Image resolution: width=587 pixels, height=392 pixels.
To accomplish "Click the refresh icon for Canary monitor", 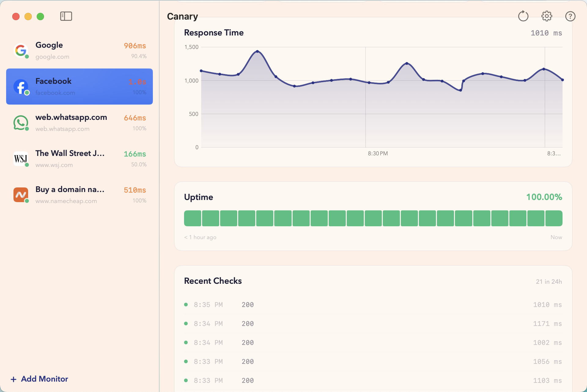I will 523,16.
